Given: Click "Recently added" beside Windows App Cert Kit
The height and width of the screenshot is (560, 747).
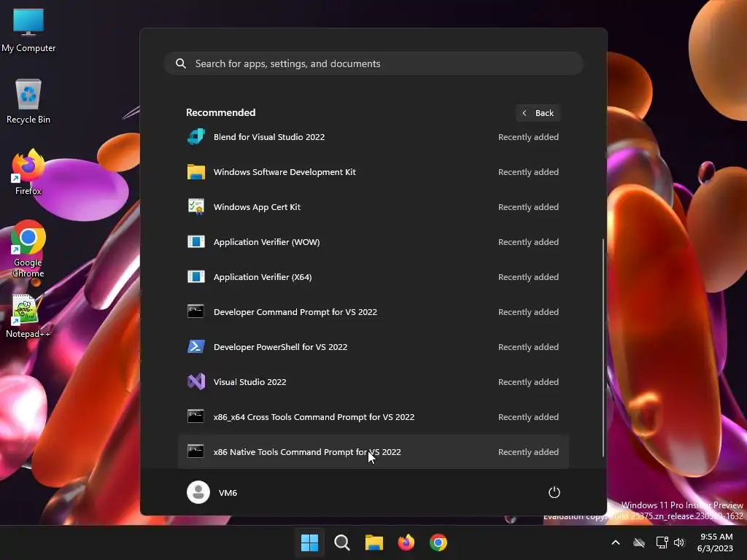Looking at the screenshot, I should [x=528, y=207].
